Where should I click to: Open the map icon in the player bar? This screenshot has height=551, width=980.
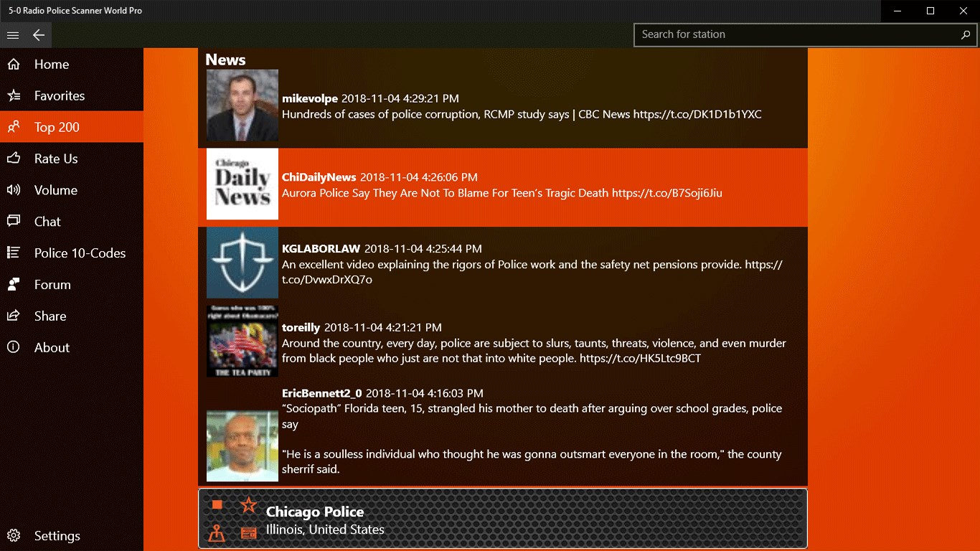[217, 533]
